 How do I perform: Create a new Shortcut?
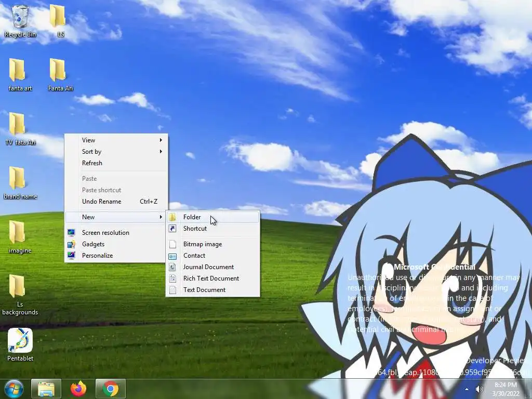point(212,229)
